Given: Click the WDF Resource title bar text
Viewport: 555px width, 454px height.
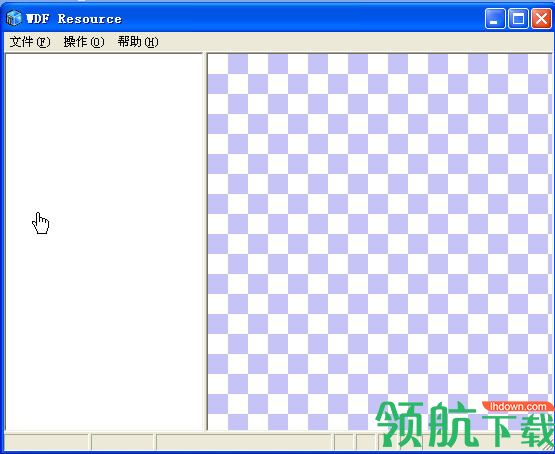Looking at the screenshot, I should click(74, 19).
